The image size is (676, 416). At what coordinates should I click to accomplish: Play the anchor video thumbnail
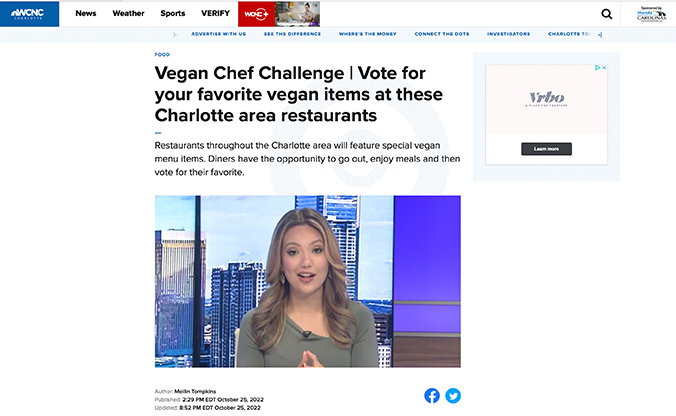coord(308,282)
